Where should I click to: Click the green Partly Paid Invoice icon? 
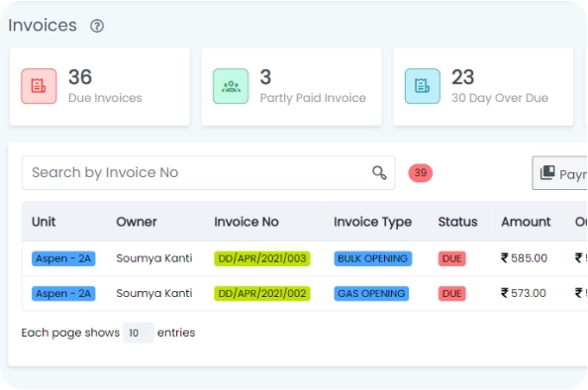(231, 86)
